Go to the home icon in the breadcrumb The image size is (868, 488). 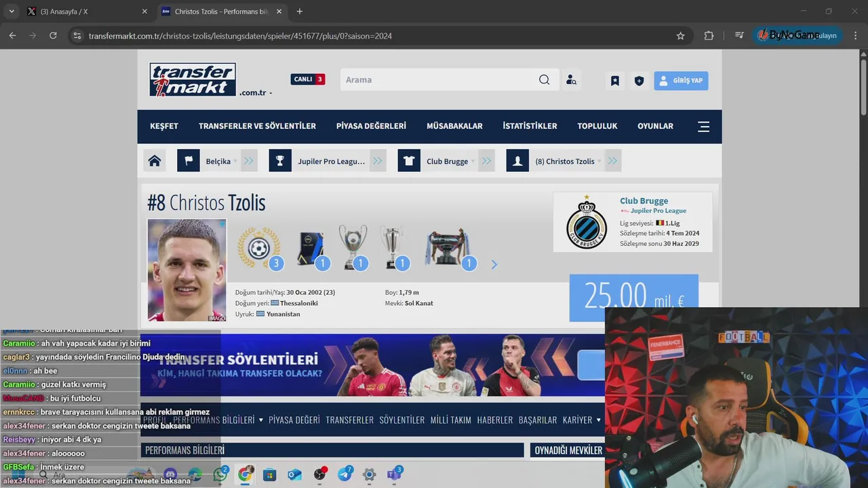pos(155,161)
